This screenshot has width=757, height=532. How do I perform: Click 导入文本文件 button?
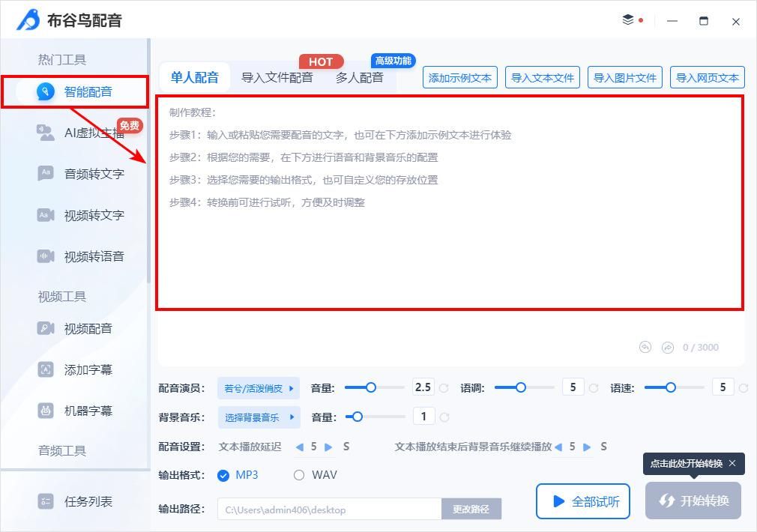543,78
